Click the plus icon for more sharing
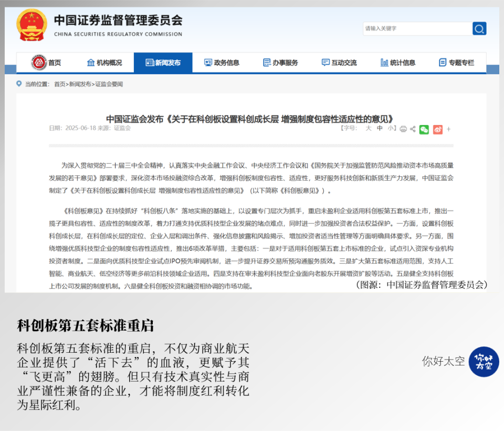 point(449,129)
